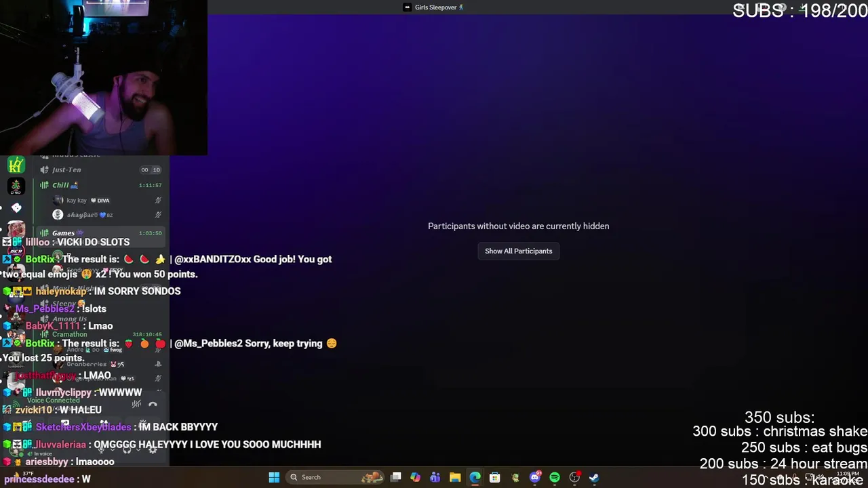Click the Games channel timer 1:03:50
Viewport: 868px width, 488px height.
(x=150, y=233)
